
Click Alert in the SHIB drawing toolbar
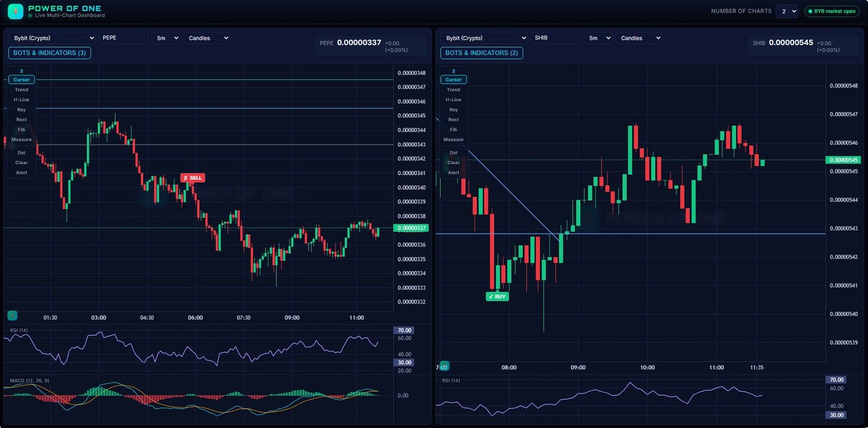click(x=454, y=172)
